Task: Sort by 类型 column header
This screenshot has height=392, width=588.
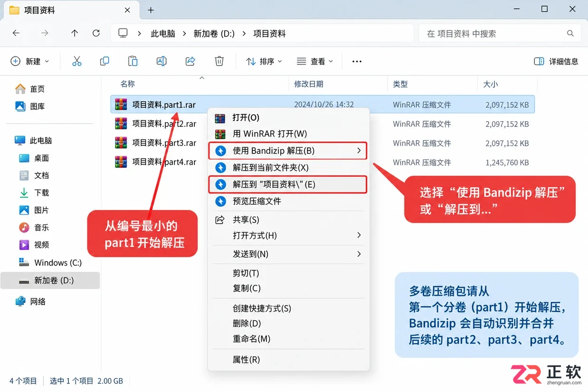Action: [x=400, y=84]
